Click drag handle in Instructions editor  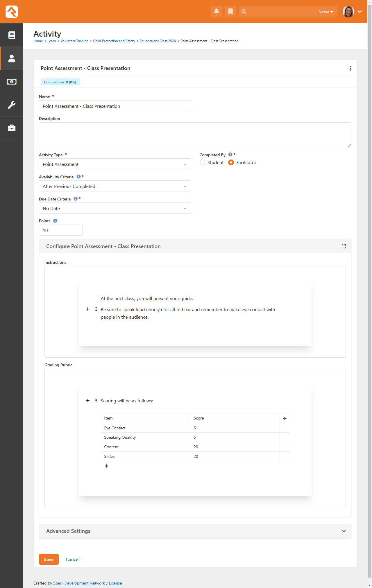tap(96, 309)
